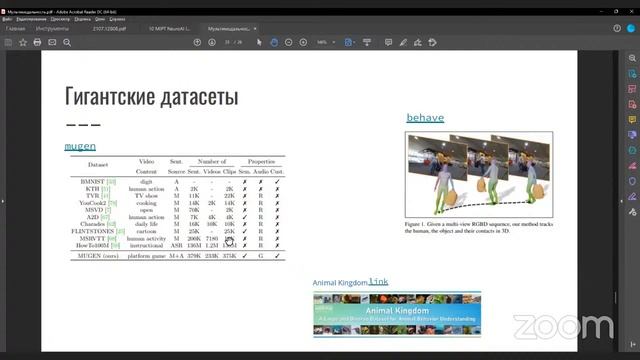The image size is (640, 360).
Task: Send file by email envelope icon
Action: [x=52, y=42]
